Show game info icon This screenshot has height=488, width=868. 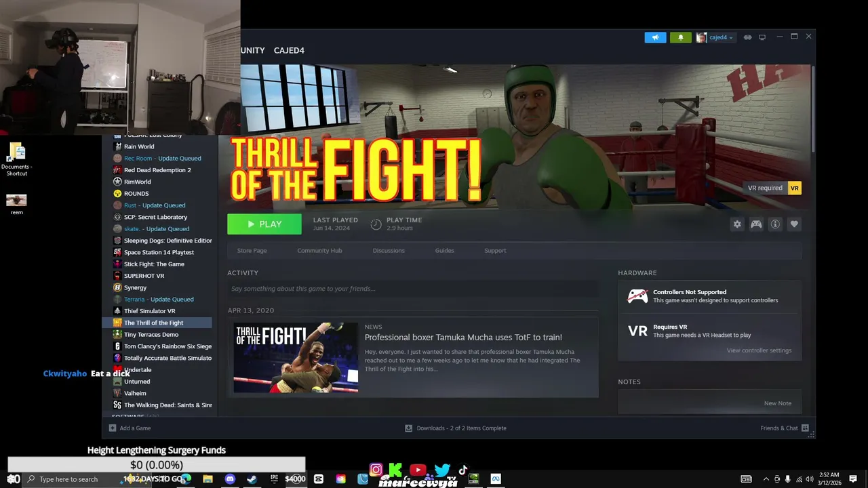[x=775, y=224]
